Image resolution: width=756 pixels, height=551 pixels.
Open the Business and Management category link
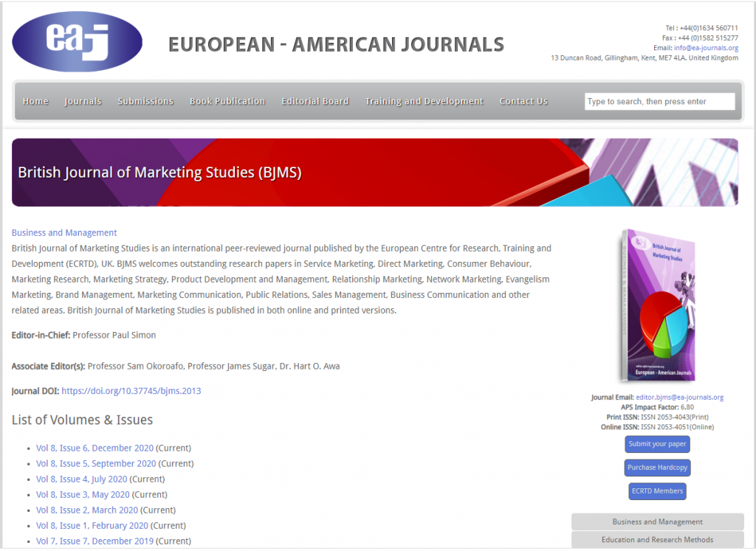(x=64, y=232)
